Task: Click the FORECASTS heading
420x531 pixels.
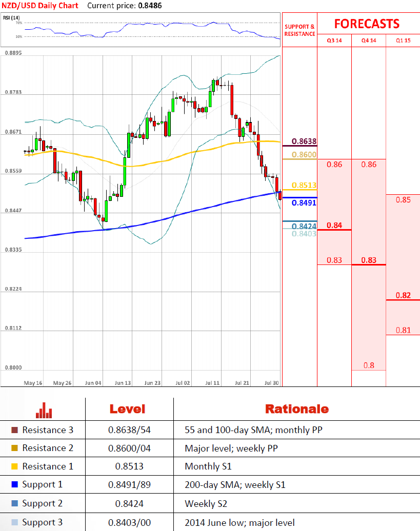Action: pyautogui.click(x=367, y=24)
